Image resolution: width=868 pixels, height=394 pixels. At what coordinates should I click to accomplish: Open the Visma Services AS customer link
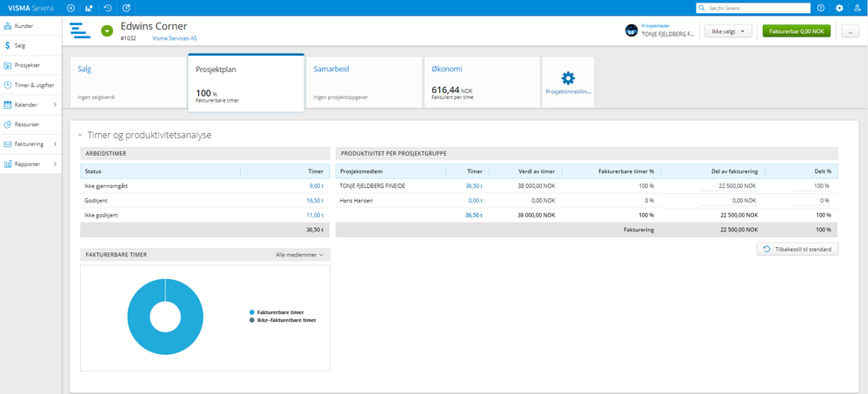click(174, 38)
